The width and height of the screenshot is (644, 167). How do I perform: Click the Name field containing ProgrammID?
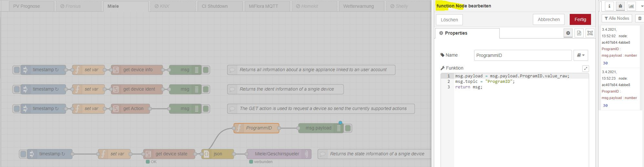click(x=523, y=55)
